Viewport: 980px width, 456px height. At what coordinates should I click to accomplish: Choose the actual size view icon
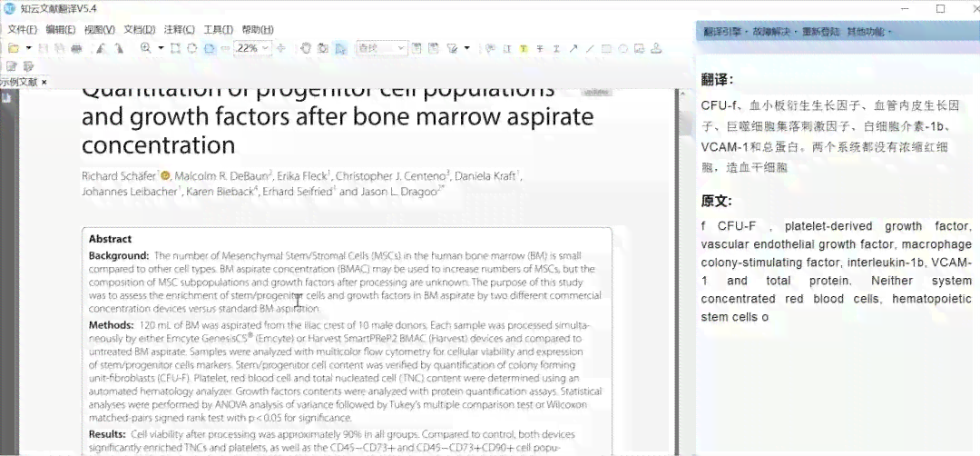pos(176,48)
